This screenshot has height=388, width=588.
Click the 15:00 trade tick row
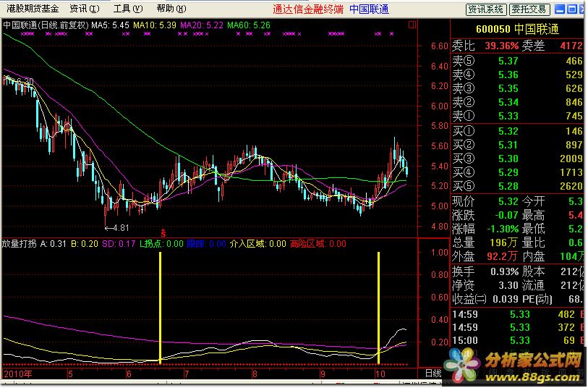pos(516,341)
